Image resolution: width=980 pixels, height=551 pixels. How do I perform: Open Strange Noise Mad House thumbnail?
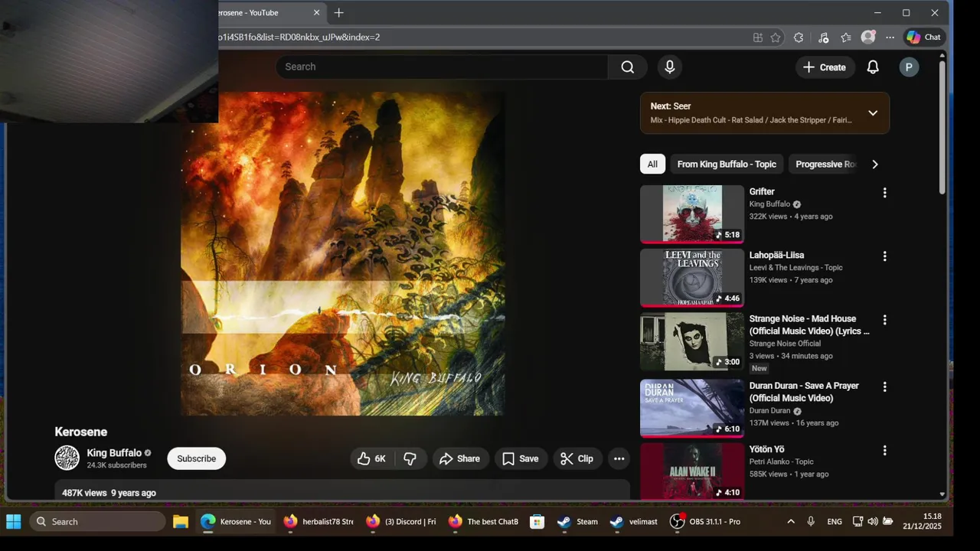click(x=692, y=341)
